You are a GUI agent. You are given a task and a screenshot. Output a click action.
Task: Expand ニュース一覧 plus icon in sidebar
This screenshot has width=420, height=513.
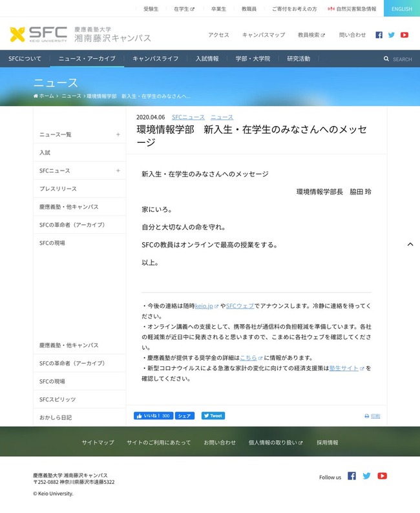click(x=118, y=134)
